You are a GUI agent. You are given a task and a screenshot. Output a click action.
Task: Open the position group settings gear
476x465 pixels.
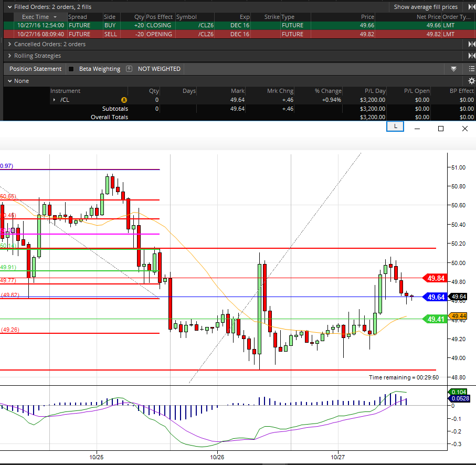pyautogui.click(x=471, y=81)
